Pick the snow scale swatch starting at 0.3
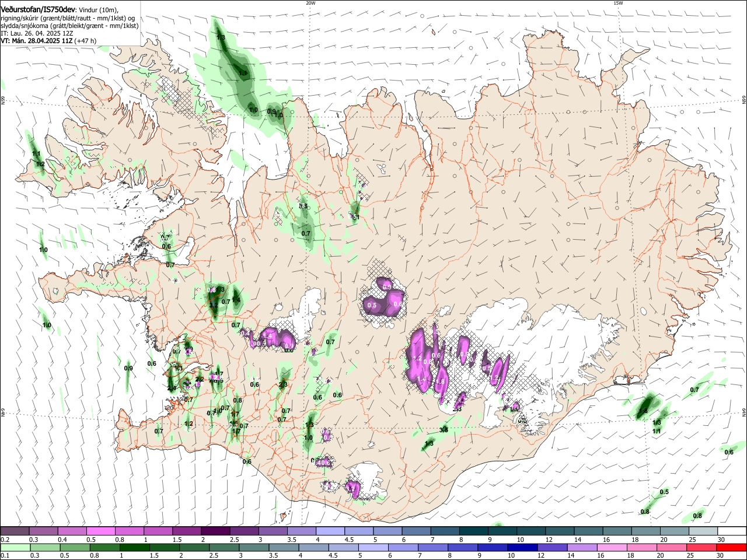The image size is (747, 560). [x=43, y=531]
